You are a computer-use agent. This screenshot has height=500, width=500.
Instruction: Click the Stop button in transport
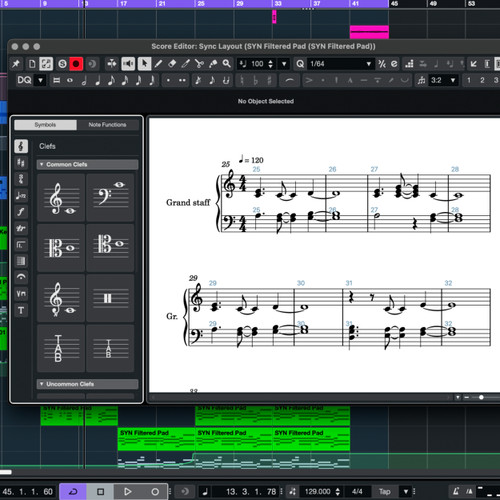pyautogui.click(x=100, y=492)
